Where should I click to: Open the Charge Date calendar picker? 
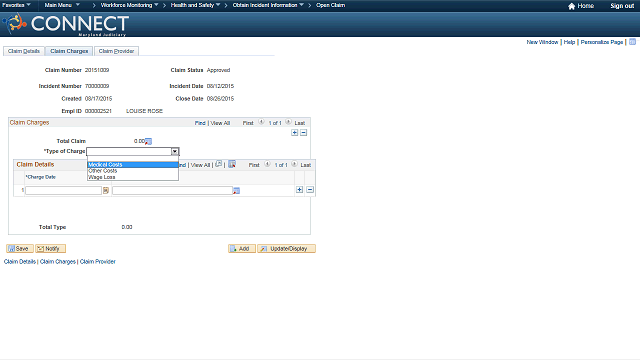106,191
